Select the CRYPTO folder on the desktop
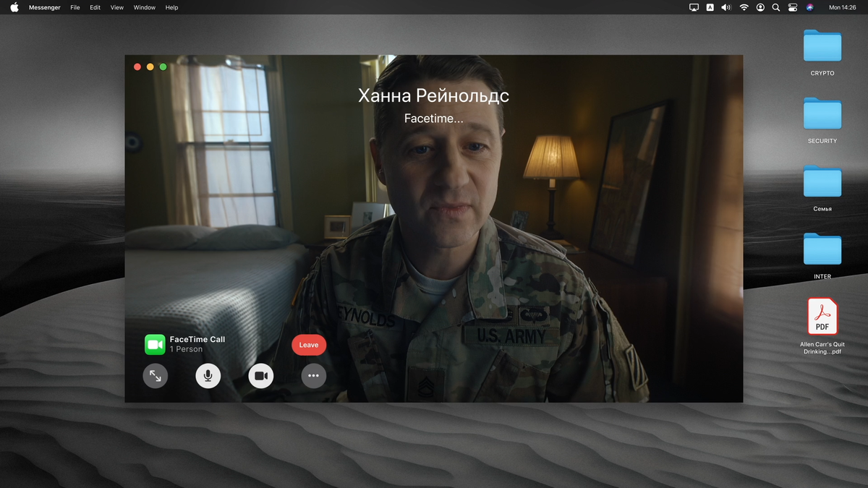This screenshot has width=868, height=488. pos(822,52)
